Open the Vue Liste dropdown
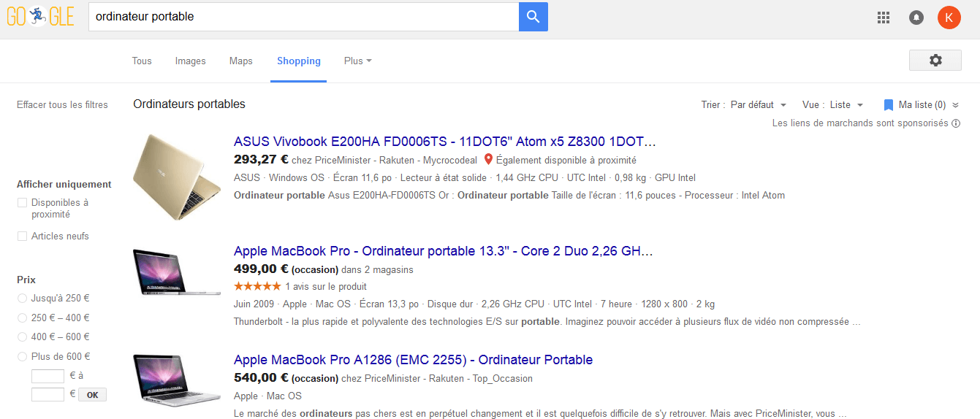The image size is (980, 419). click(x=847, y=105)
